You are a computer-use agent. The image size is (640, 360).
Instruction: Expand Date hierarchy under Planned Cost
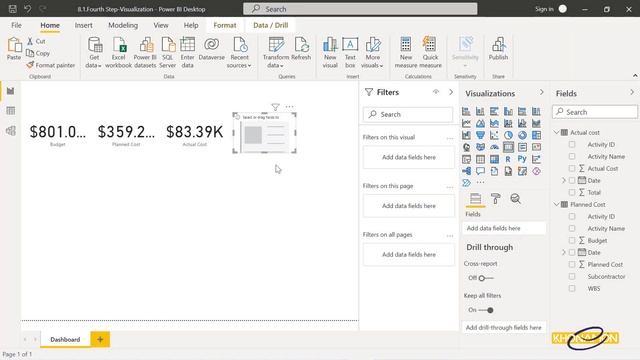[564, 252]
